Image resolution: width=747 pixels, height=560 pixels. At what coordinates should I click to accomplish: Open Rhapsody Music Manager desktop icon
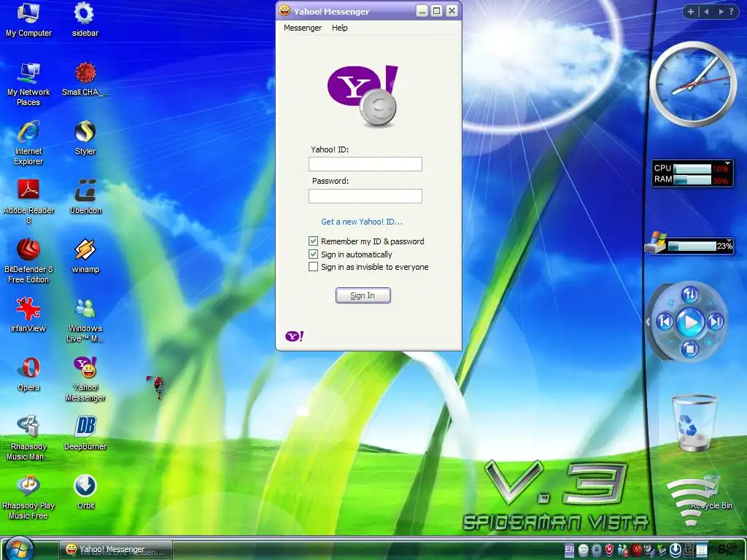[x=28, y=437]
